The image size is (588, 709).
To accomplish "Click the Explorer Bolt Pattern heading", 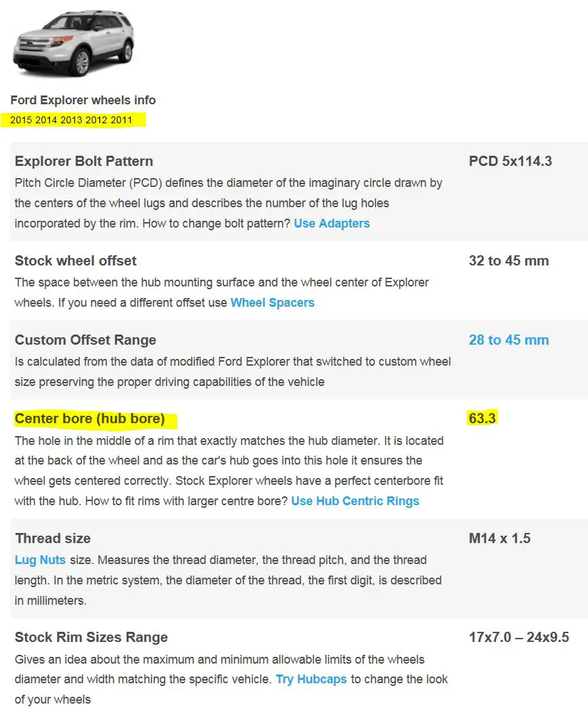I will point(84,161).
